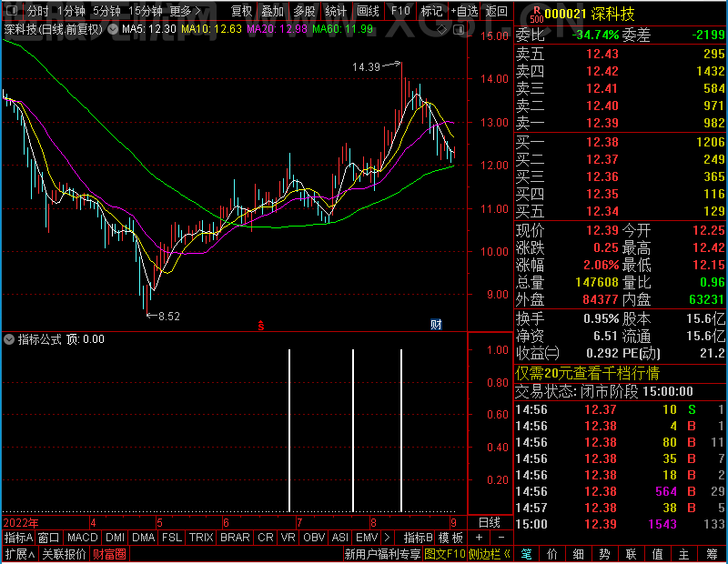The width and height of the screenshot is (728, 564).
Task: Activate the 画线 drawing tool
Action: click(368, 11)
